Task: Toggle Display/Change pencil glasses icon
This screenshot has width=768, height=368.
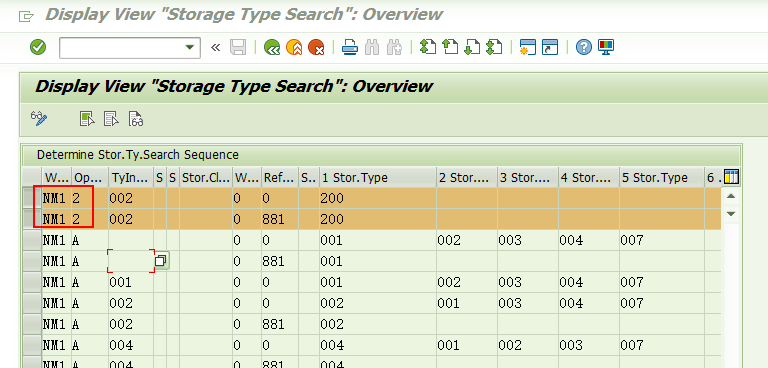Action: 39,119
